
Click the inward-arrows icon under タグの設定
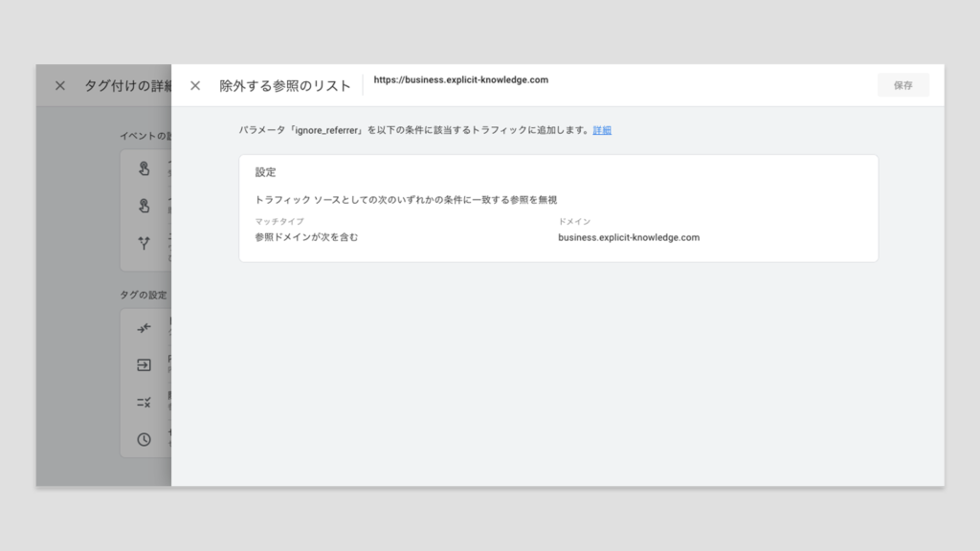(x=144, y=328)
